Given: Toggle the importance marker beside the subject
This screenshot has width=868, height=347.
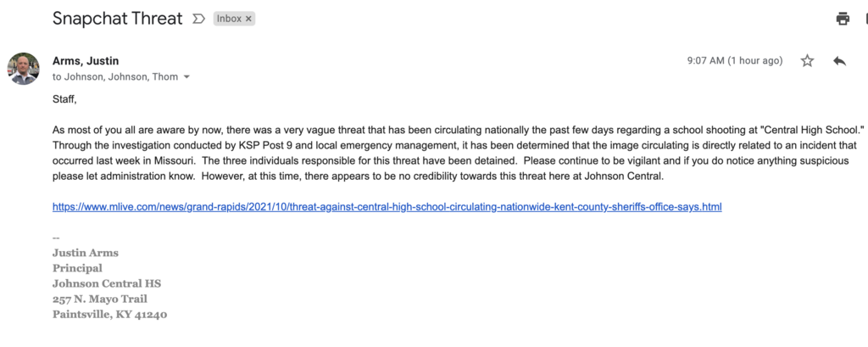Looking at the screenshot, I should 198,19.
